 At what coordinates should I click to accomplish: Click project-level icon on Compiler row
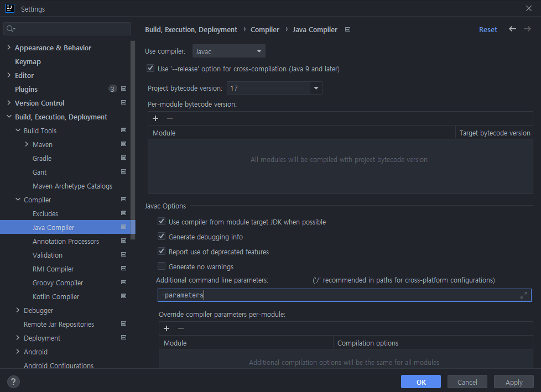pos(123,199)
